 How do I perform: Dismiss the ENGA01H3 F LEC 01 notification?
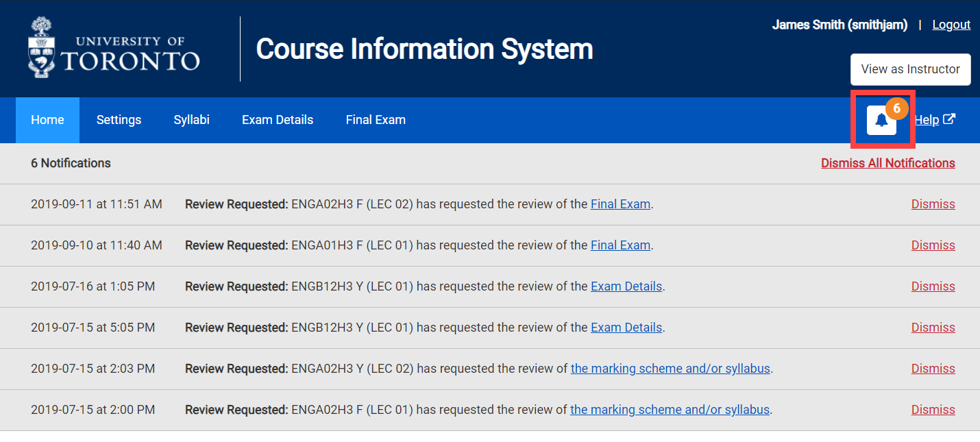[933, 245]
